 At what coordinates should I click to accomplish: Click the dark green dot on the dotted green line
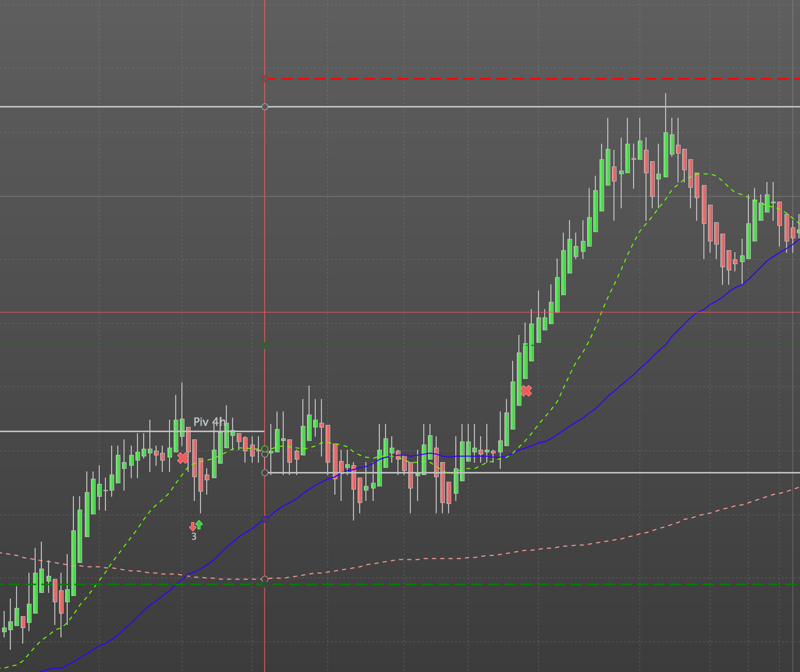pos(265,345)
